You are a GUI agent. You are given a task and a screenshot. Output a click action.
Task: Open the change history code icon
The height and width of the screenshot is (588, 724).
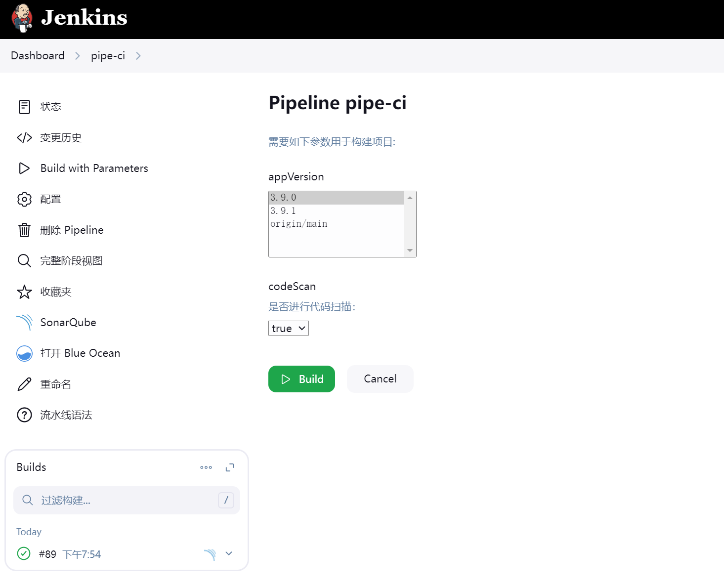(24, 137)
